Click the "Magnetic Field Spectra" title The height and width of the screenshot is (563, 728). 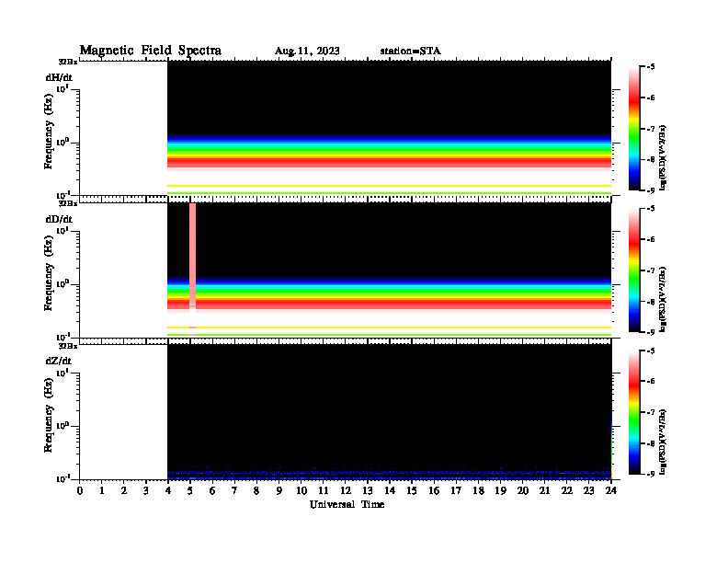click(x=151, y=51)
